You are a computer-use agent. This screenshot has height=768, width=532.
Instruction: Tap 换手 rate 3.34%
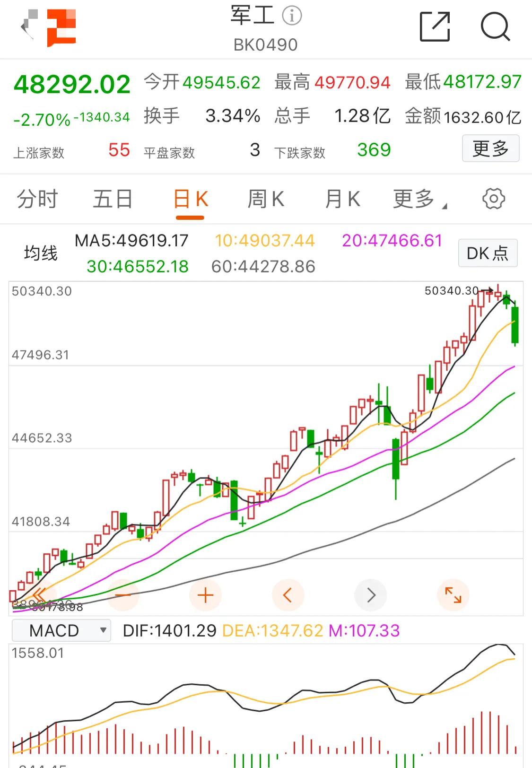pyautogui.click(x=233, y=115)
